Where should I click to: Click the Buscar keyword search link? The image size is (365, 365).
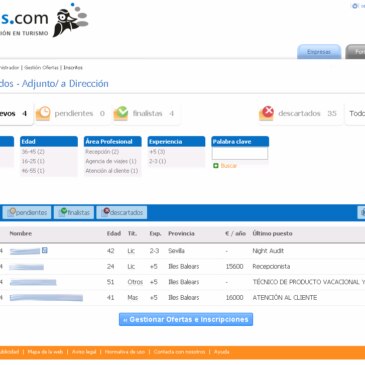tap(229, 166)
